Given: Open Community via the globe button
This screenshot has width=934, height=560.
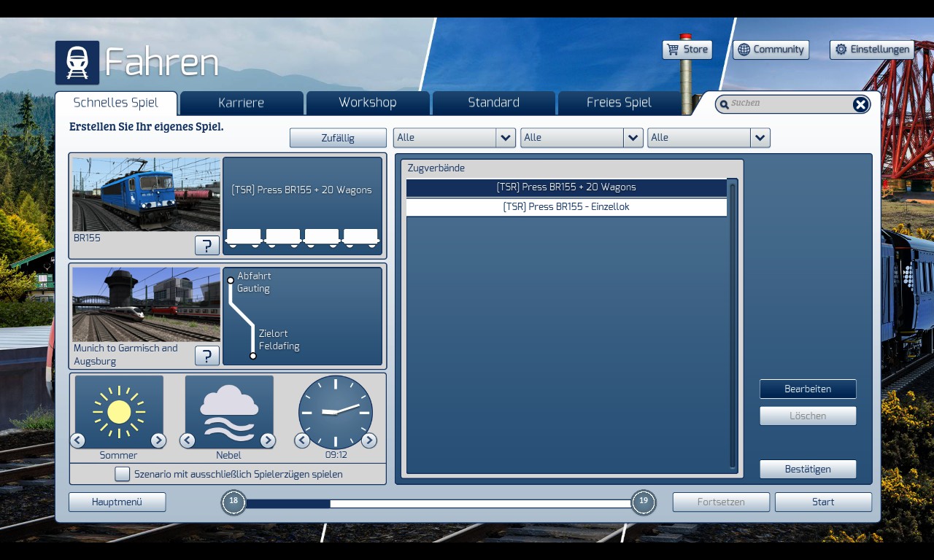Looking at the screenshot, I should coord(771,50).
